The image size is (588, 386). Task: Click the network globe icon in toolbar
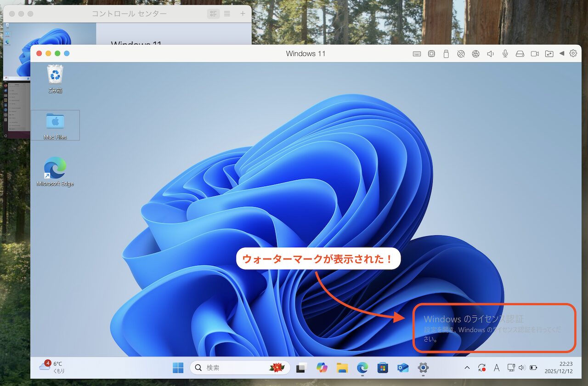click(475, 54)
